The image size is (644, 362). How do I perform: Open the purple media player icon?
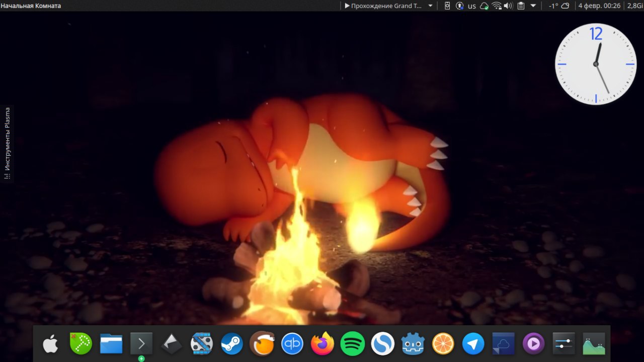pos(534,344)
